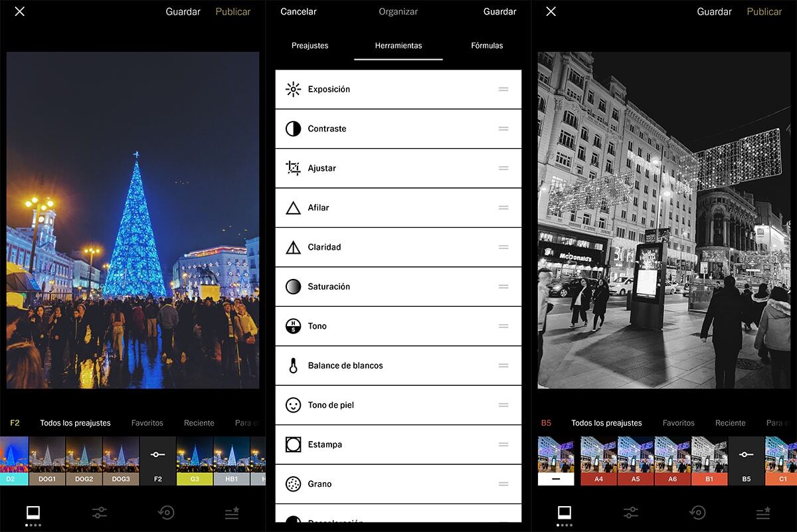Switch to the Preajustes tab
The width and height of the screenshot is (797, 532).
pos(310,46)
